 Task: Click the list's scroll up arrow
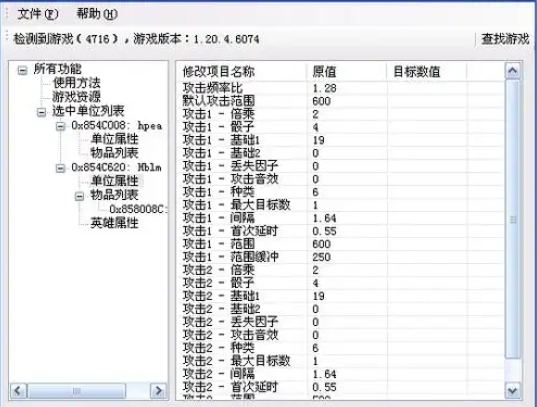coord(512,71)
